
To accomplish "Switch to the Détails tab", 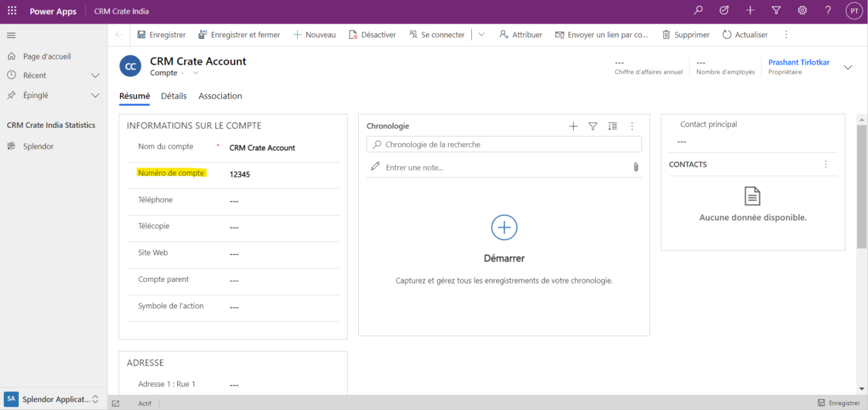I will 173,96.
